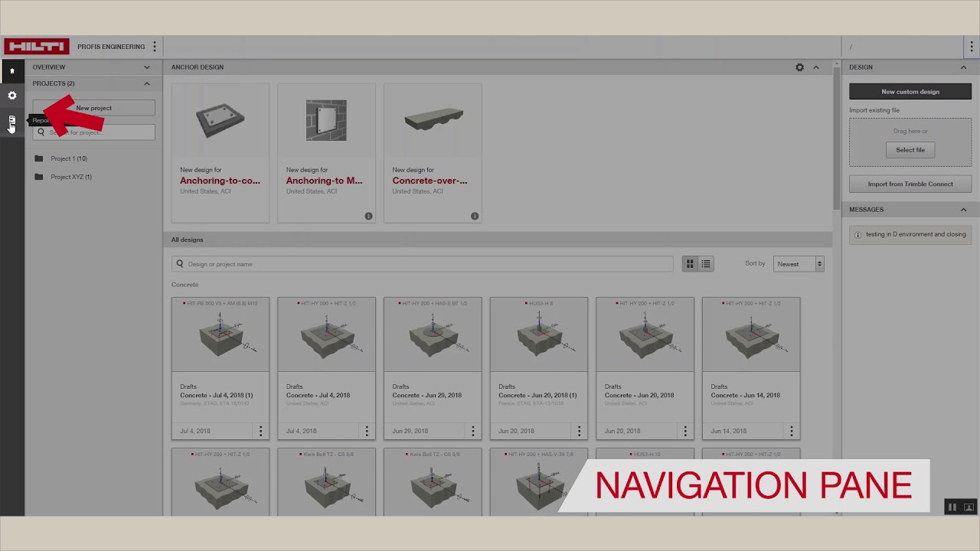
Task: Open the Reports icon in the navigation pane
Action: coord(11,120)
